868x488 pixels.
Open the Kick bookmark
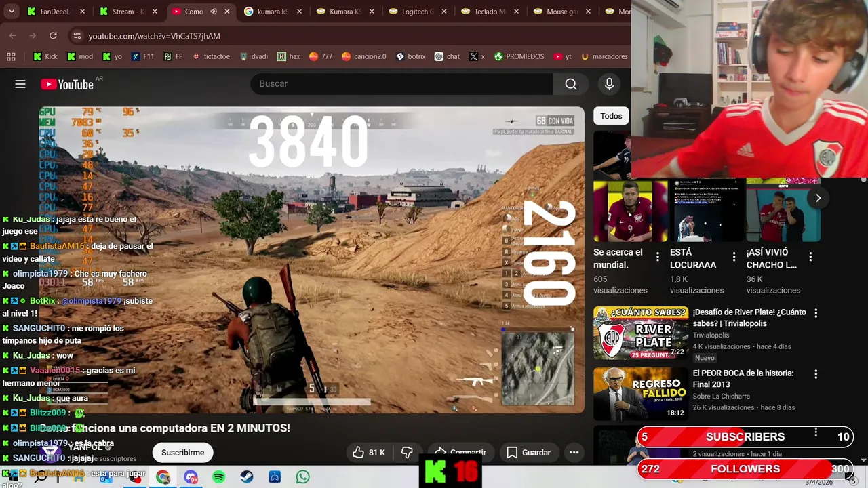(45, 56)
